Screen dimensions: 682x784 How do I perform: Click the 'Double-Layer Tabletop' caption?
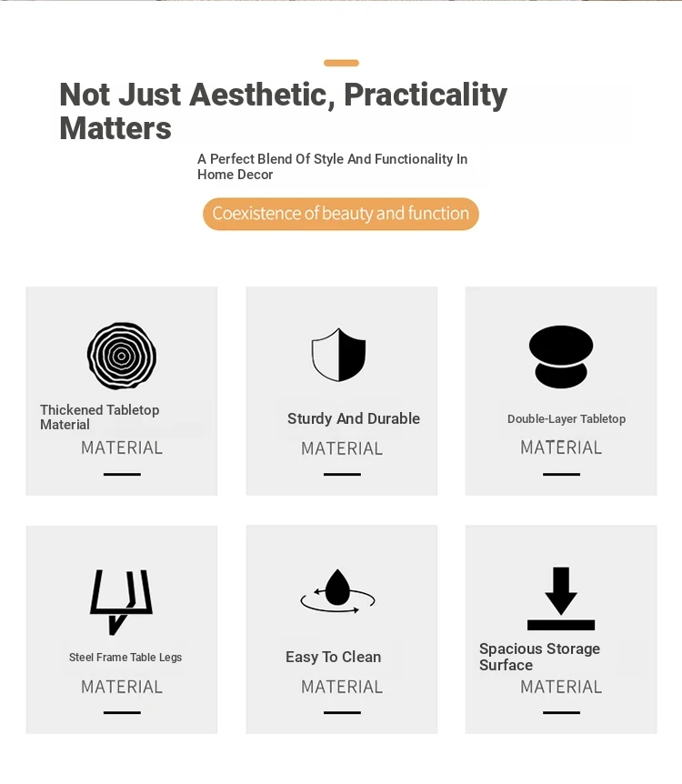click(x=567, y=419)
